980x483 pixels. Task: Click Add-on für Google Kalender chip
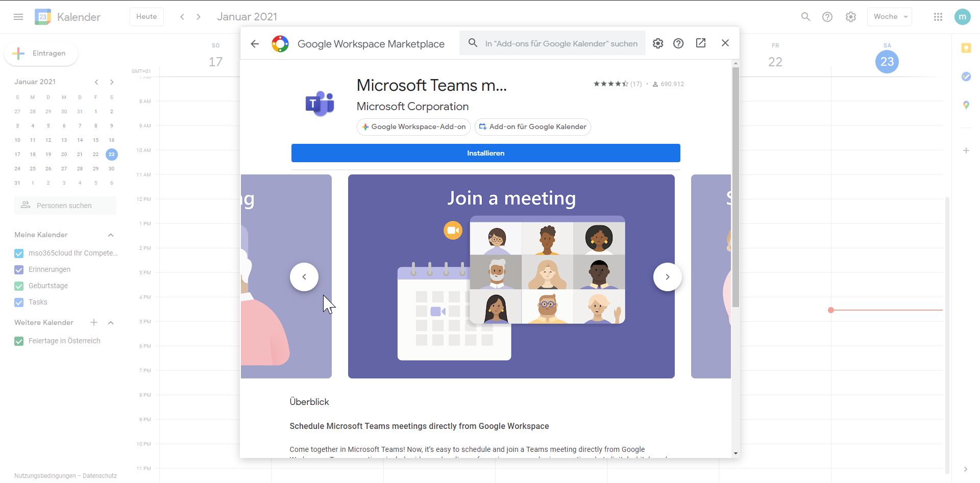click(533, 127)
